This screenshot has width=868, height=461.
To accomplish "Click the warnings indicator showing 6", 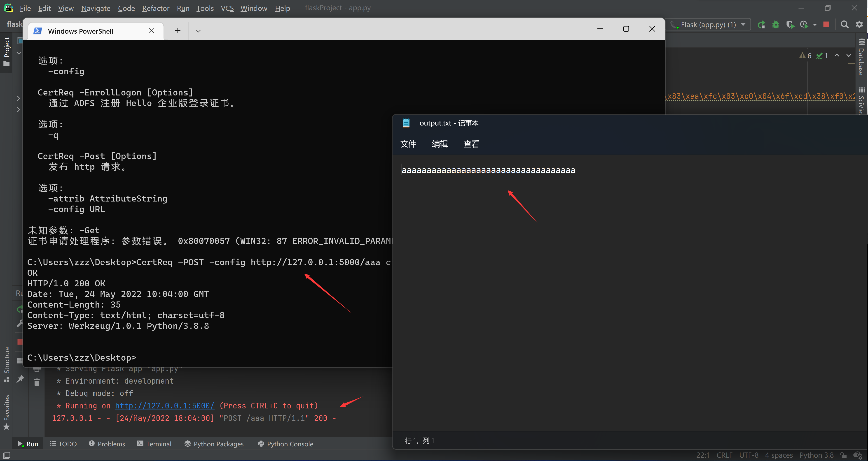I will tap(805, 56).
